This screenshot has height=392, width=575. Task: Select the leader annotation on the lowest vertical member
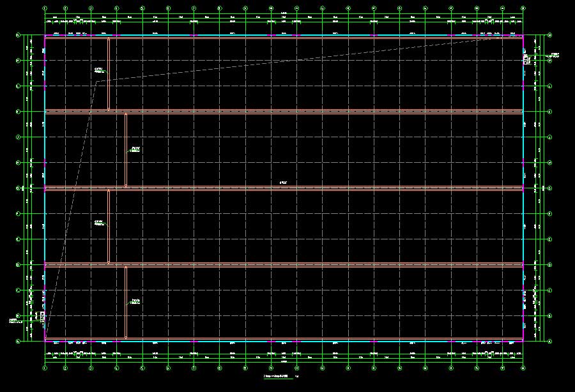click(135, 301)
